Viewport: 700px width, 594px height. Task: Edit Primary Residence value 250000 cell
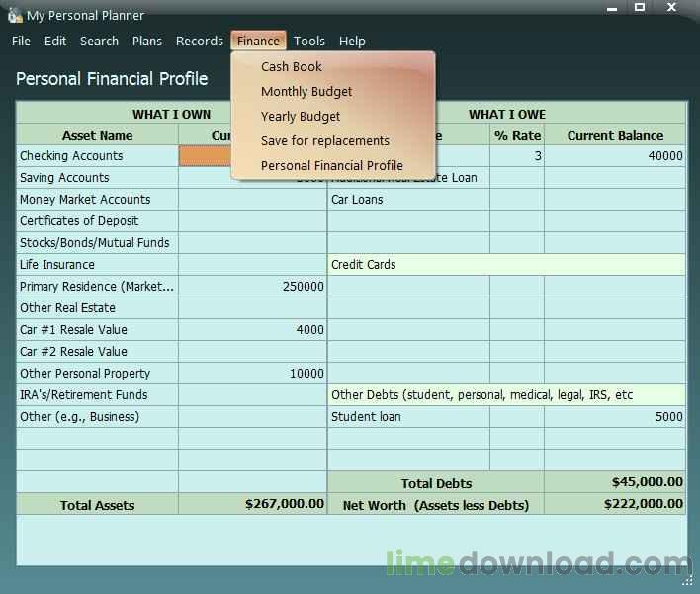pos(253,287)
